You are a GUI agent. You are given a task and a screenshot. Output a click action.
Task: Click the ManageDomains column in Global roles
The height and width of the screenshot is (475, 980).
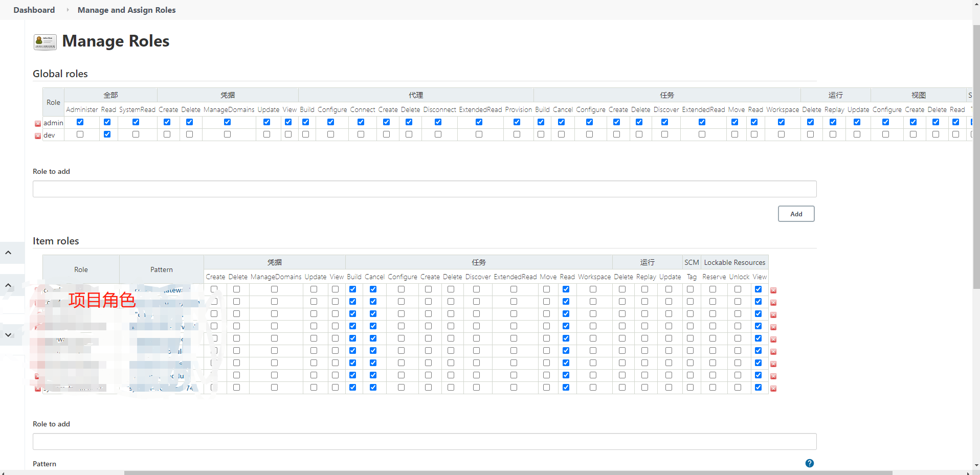(229, 109)
